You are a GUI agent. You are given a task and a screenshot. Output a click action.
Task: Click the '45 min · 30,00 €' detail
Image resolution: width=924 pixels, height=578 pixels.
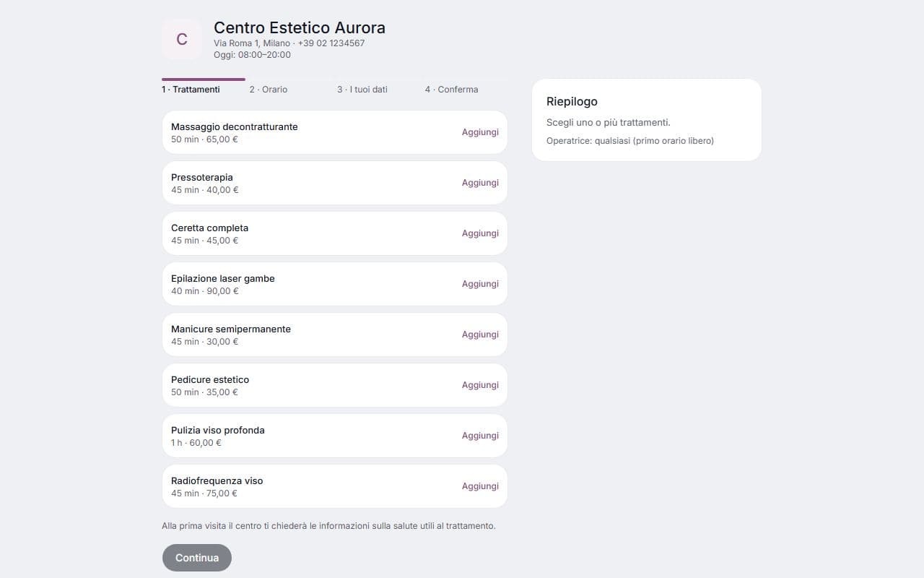click(205, 342)
